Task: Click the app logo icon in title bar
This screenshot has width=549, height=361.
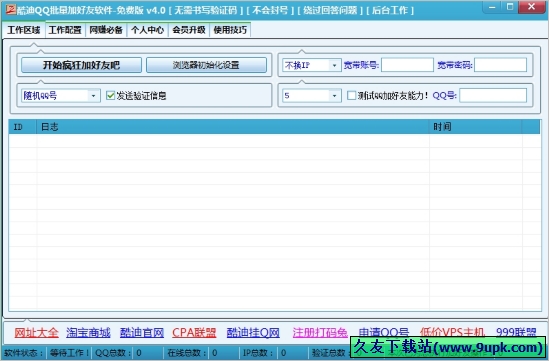Action: coord(11,9)
